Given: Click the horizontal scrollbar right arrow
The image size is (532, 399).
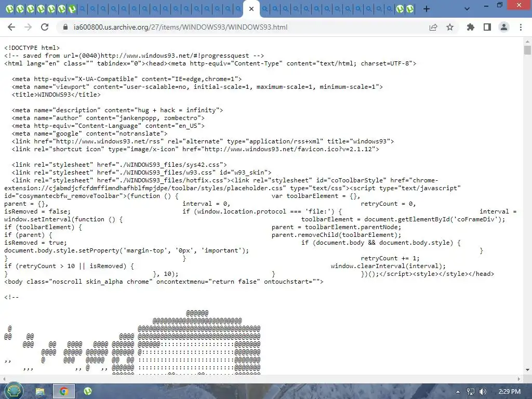Looking at the screenshot, I should click(519, 379).
